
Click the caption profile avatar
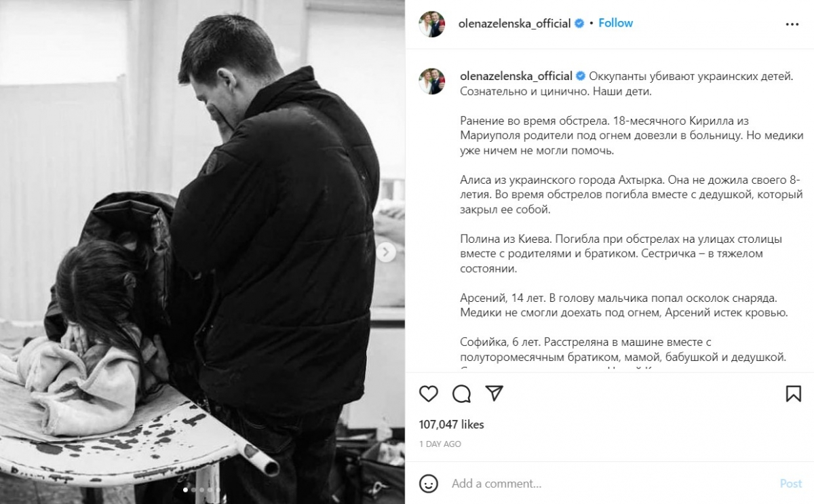(432, 81)
